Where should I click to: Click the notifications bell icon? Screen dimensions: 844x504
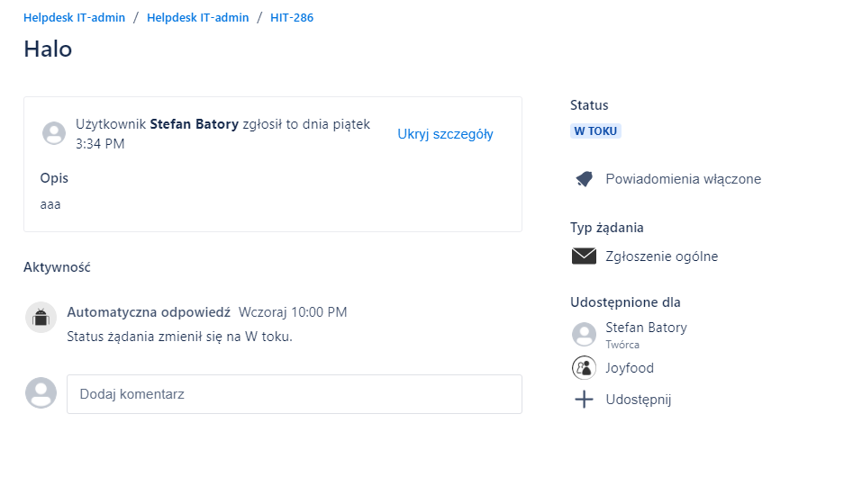[x=584, y=179]
